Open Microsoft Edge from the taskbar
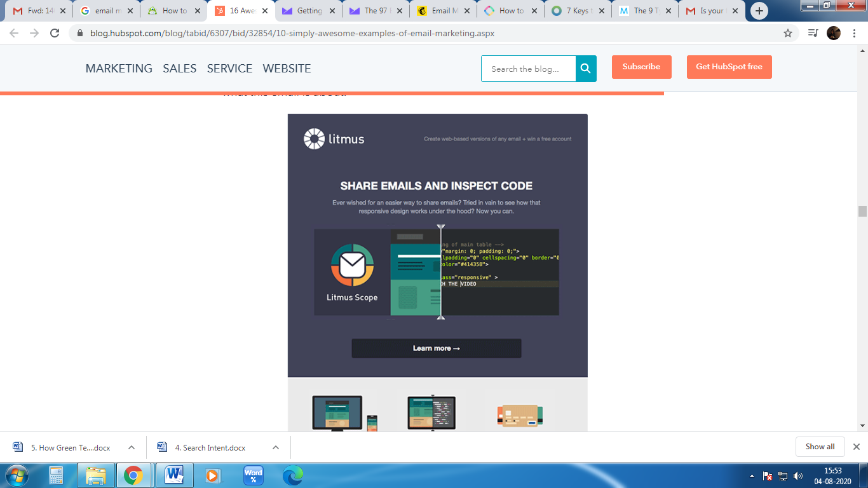 click(x=293, y=475)
